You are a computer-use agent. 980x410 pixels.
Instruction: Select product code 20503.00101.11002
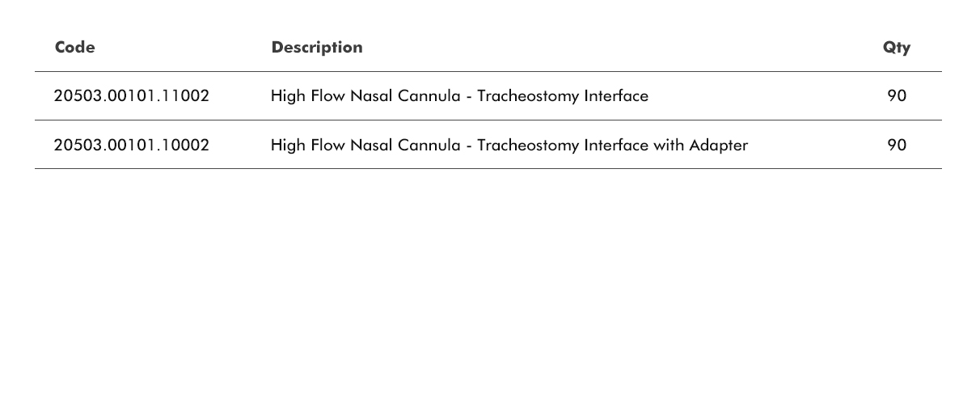(132, 96)
